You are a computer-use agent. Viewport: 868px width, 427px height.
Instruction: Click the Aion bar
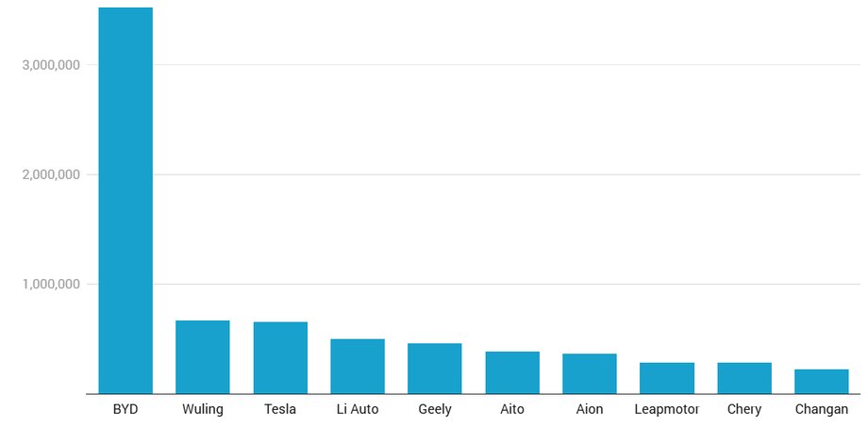(x=590, y=373)
